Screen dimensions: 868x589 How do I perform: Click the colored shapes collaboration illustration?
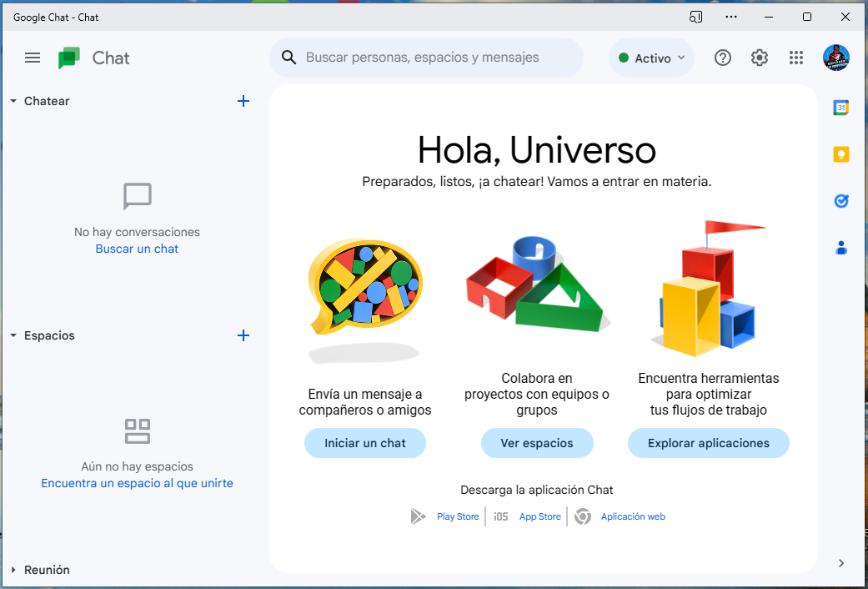point(538,284)
